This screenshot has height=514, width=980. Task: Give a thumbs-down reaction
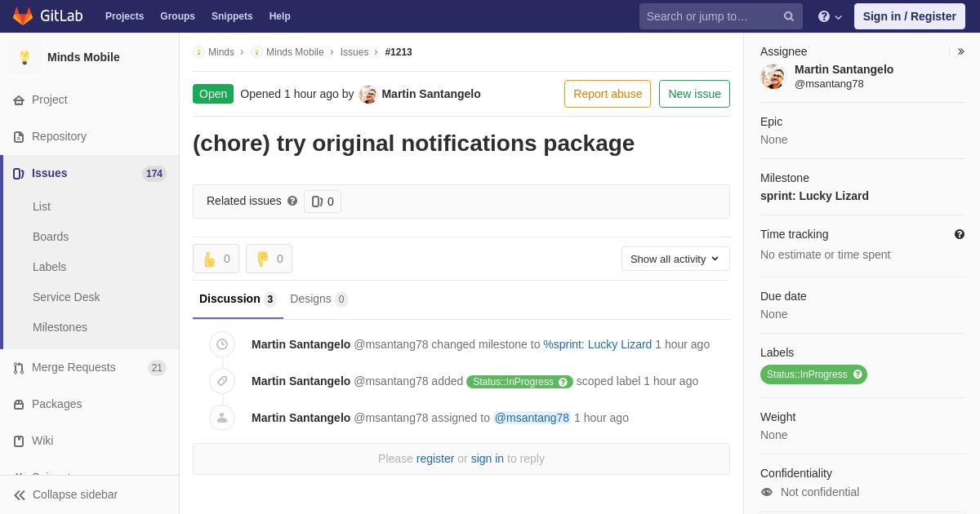click(x=269, y=259)
